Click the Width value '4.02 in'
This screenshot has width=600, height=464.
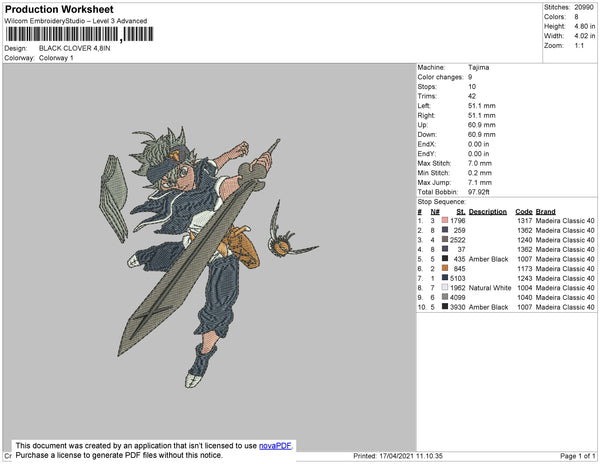point(584,36)
